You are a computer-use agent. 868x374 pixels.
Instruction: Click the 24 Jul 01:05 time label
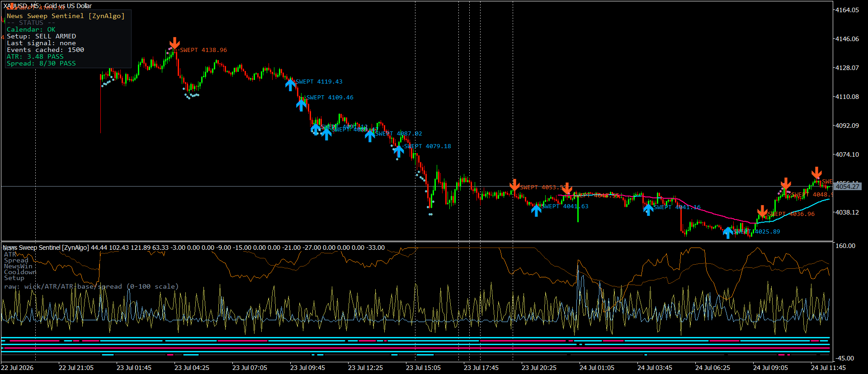pos(597,368)
